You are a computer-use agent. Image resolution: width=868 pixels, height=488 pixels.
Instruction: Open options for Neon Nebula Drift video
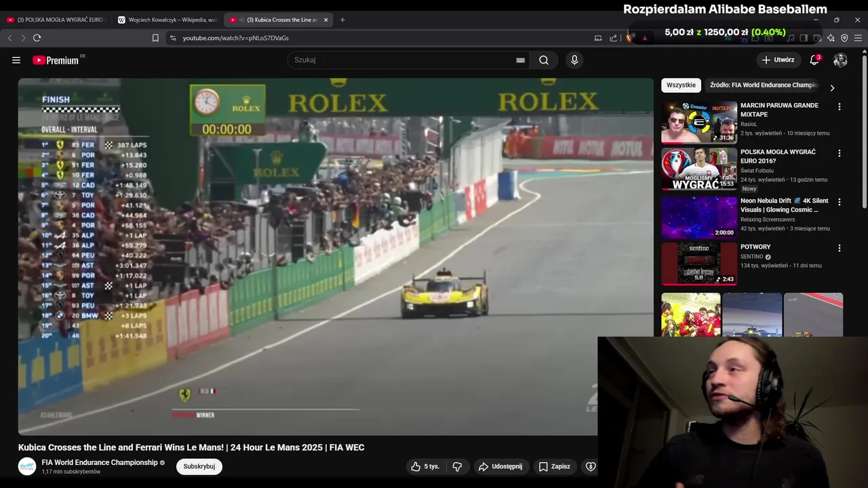839,202
